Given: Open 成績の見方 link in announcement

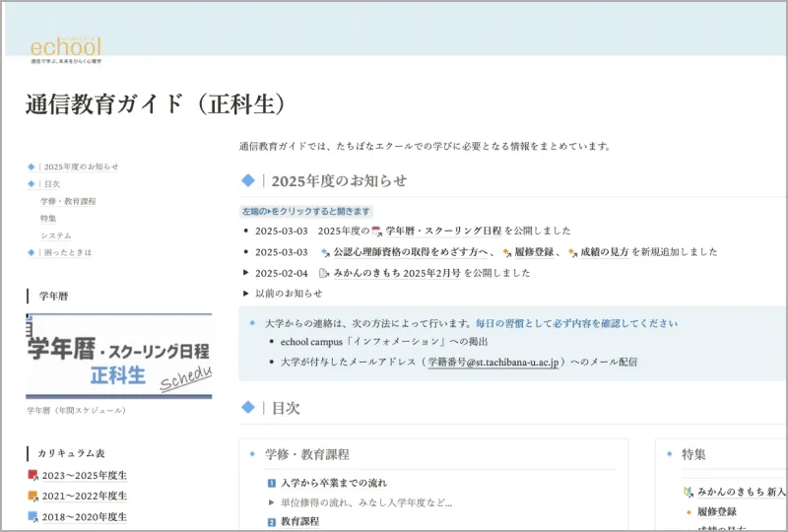Looking at the screenshot, I should (x=605, y=252).
